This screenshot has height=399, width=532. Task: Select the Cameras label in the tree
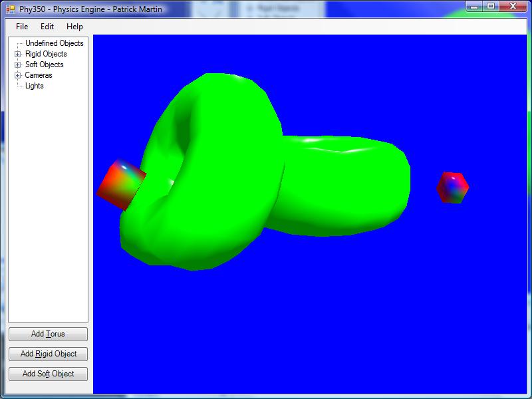pos(39,75)
